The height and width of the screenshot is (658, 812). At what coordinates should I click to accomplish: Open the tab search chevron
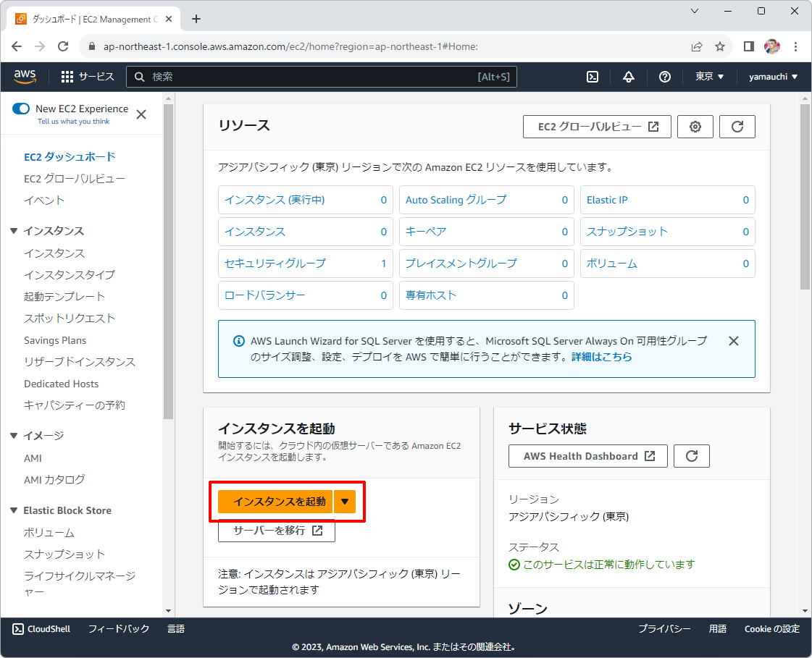point(695,11)
